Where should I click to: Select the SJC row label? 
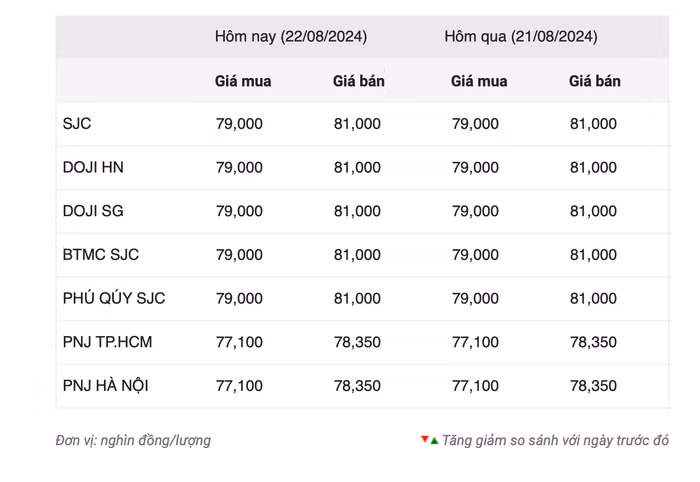pyautogui.click(x=77, y=124)
